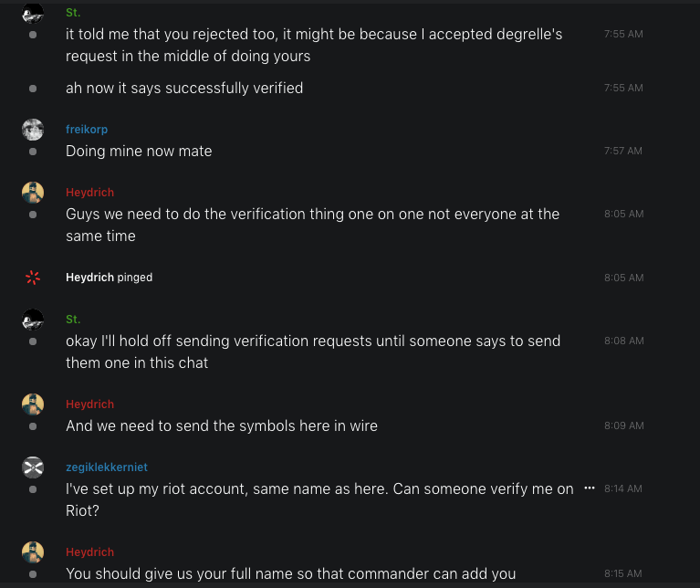700x588 pixels.
Task: Click the 7:57 AM timestamp
Action: [623, 151]
